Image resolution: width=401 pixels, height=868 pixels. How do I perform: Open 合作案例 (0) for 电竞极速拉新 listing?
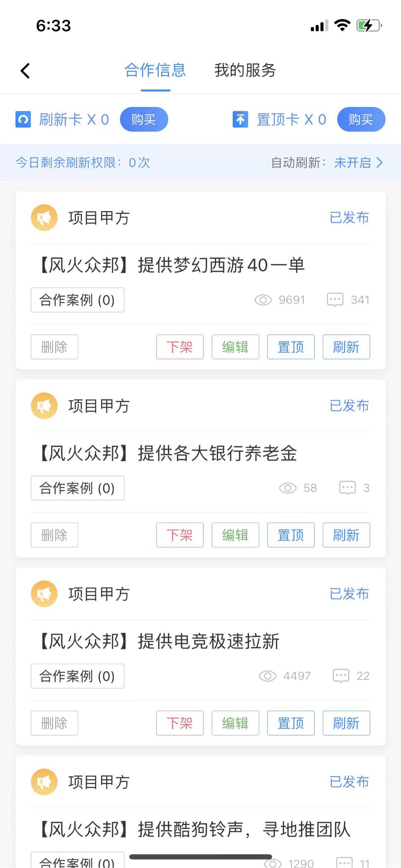click(77, 676)
